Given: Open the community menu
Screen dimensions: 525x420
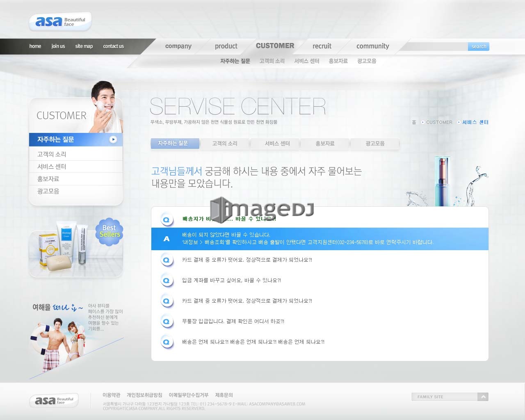Looking at the screenshot, I should click(x=373, y=46).
